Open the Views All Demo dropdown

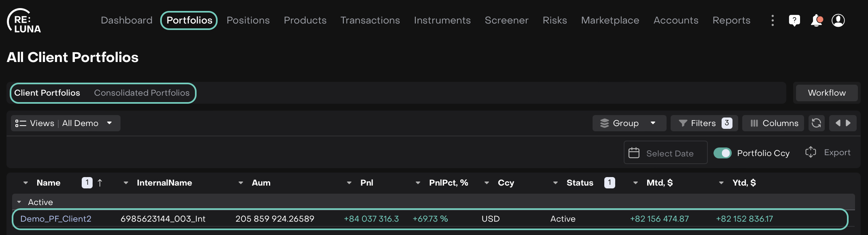(x=66, y=123)
